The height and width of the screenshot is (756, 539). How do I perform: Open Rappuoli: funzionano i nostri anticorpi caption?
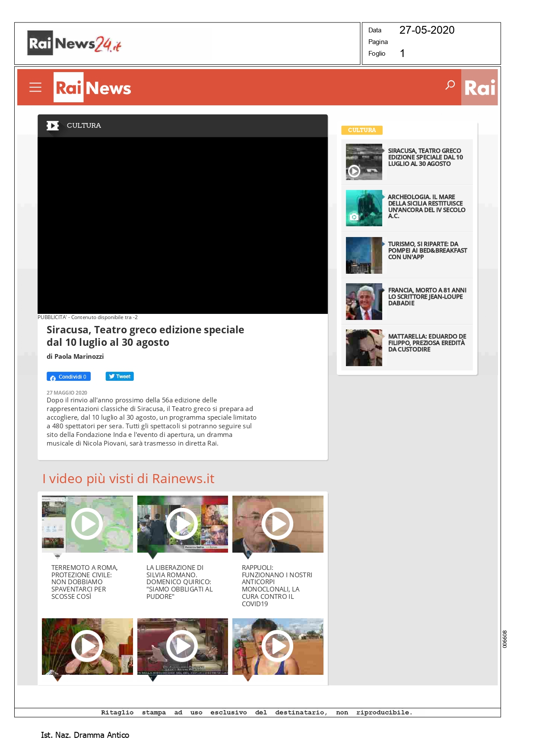(x=277, y=585)
